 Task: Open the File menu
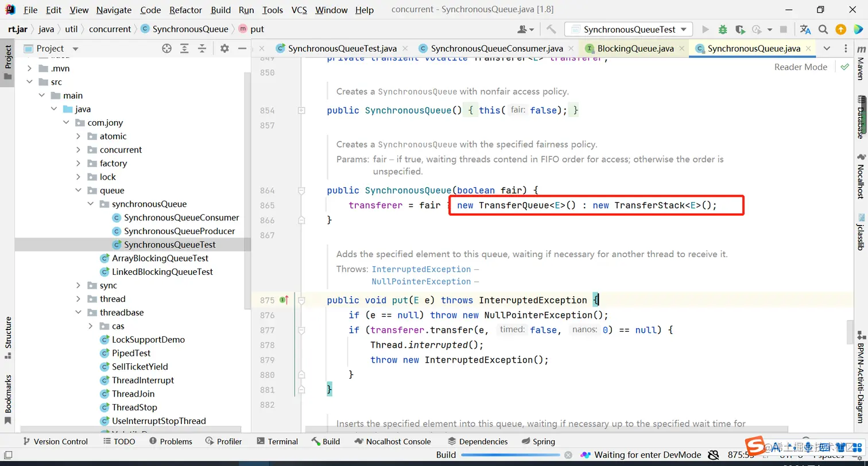tap(30, 10)
